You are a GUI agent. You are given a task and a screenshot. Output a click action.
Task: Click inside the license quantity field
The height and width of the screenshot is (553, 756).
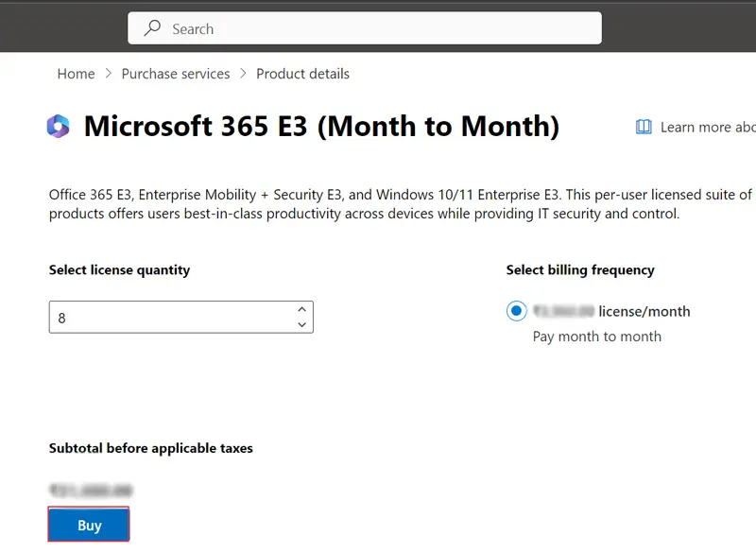(170, 318)
